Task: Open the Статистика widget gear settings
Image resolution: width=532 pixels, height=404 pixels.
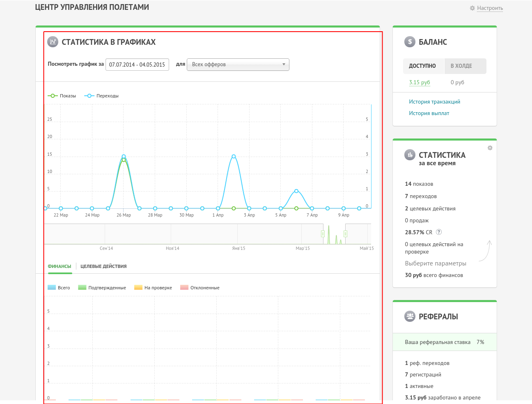Action: pyautogui.click(x=490, y=148)
